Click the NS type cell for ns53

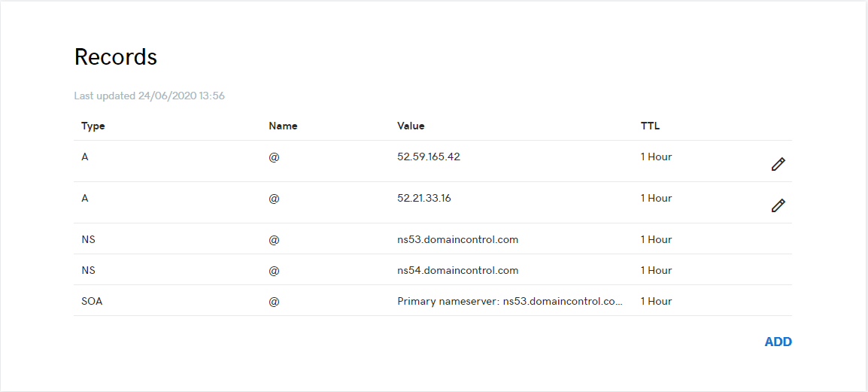coord(88,240)
